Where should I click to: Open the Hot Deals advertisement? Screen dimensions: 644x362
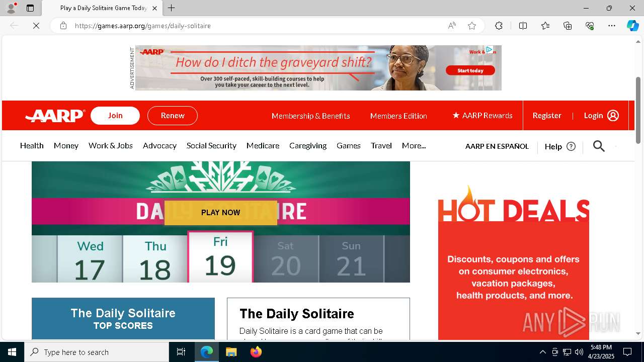(514, 261)
